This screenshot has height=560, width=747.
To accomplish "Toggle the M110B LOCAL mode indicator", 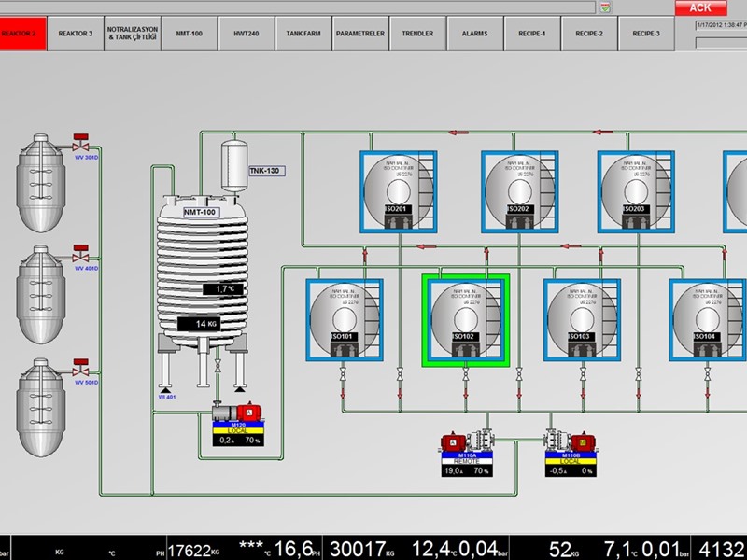I will point(571,462).
